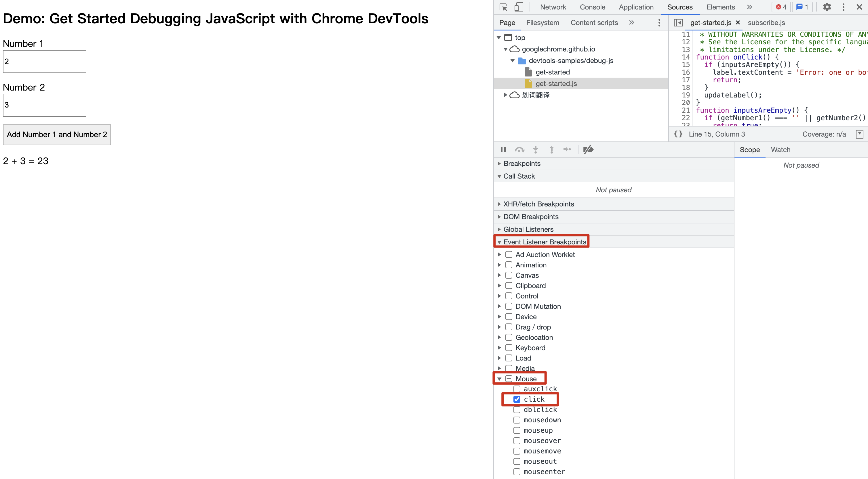The height and width of the screenshot is (479, 868).
Task: Check the Keyboard category checkbox
Action: tap(509, 348)
